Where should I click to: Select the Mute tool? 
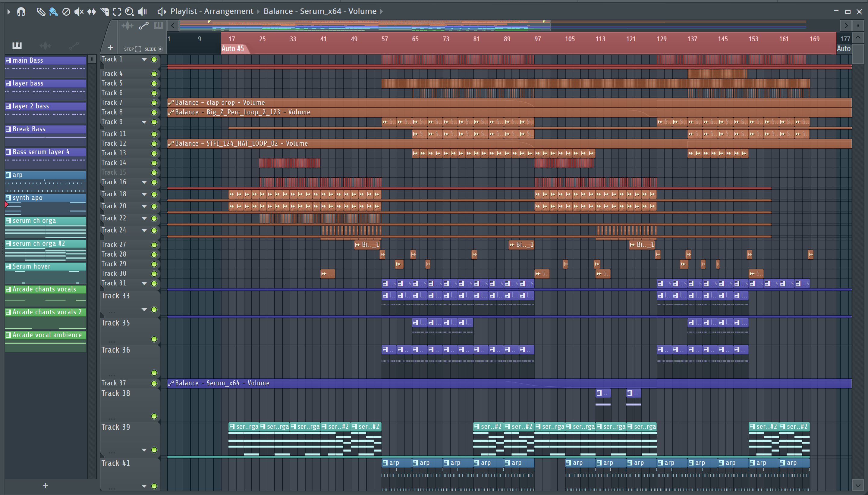[79, 12]
